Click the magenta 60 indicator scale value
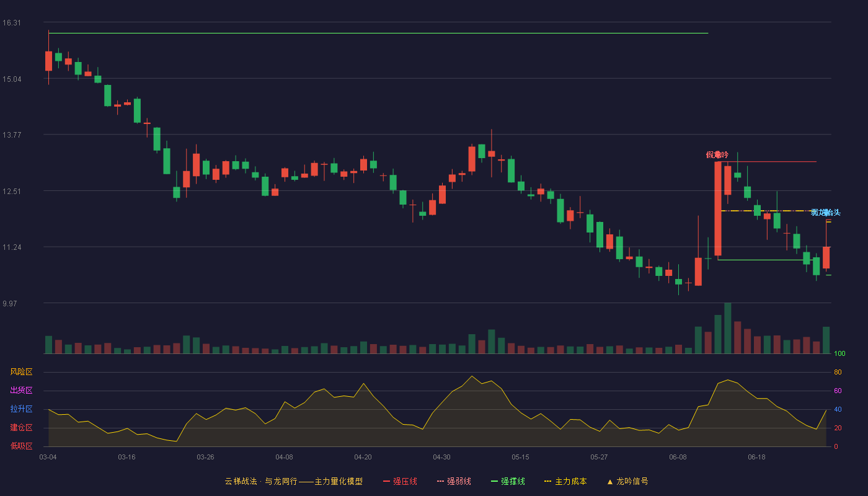The height and width of the screenshot is (496, 868). point(838,391)
